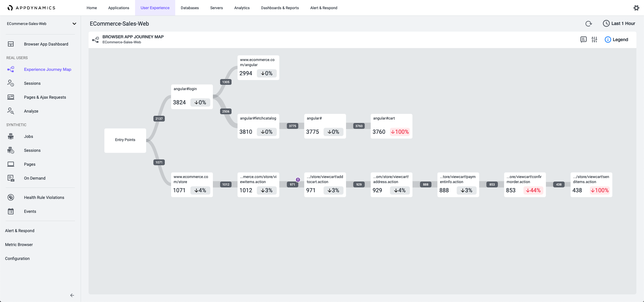The height and width of the screenshot is (302, 644).
Task: Click the Pages & Ajax Requests icon
Action: click(x=11, y=97)
